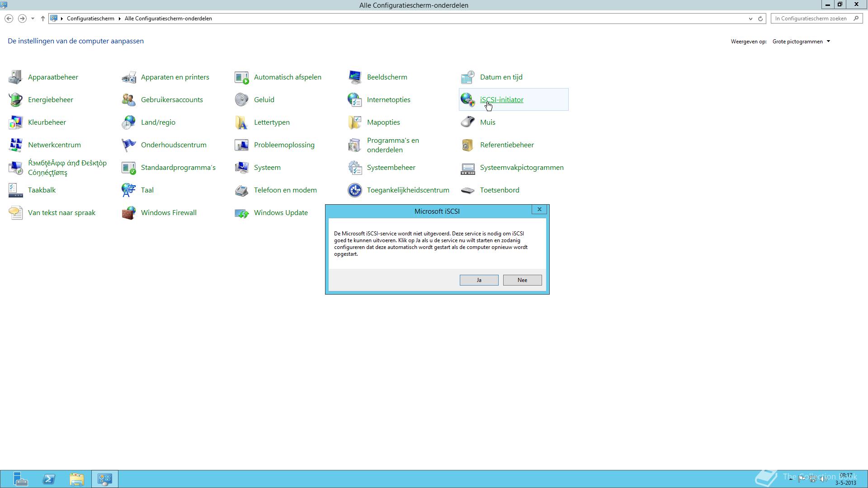Click Configuratiescherm breadcrumb
This screenshot has height=488, width=868.
point(90,19)
